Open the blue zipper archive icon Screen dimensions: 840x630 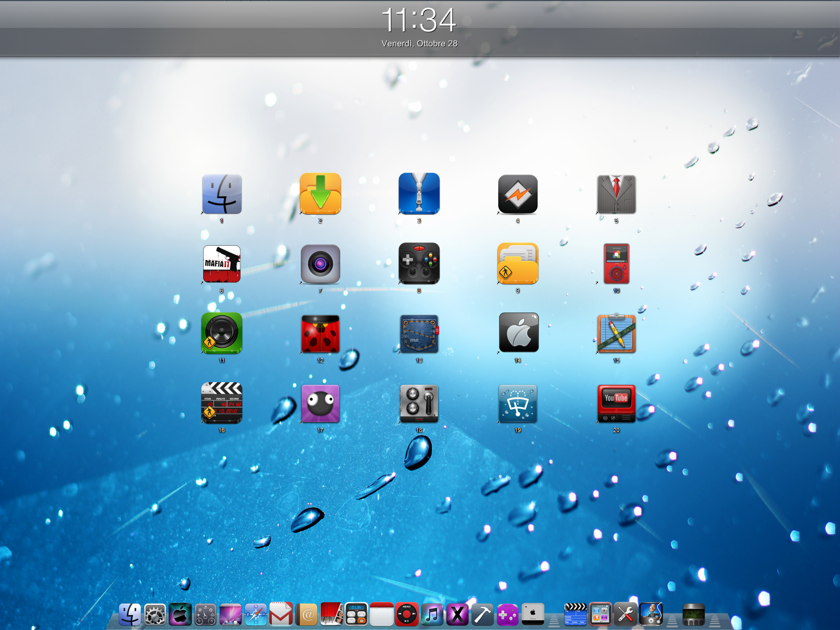[419, 194]
